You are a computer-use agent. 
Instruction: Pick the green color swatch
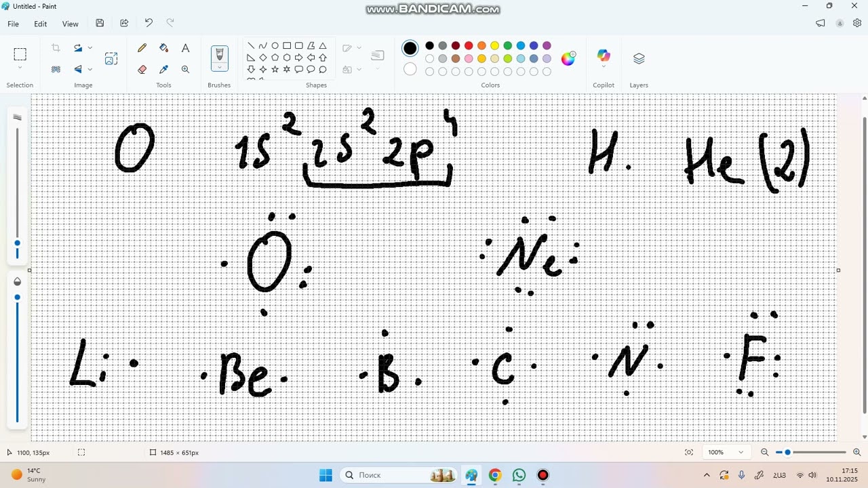(x=508, y=46)
